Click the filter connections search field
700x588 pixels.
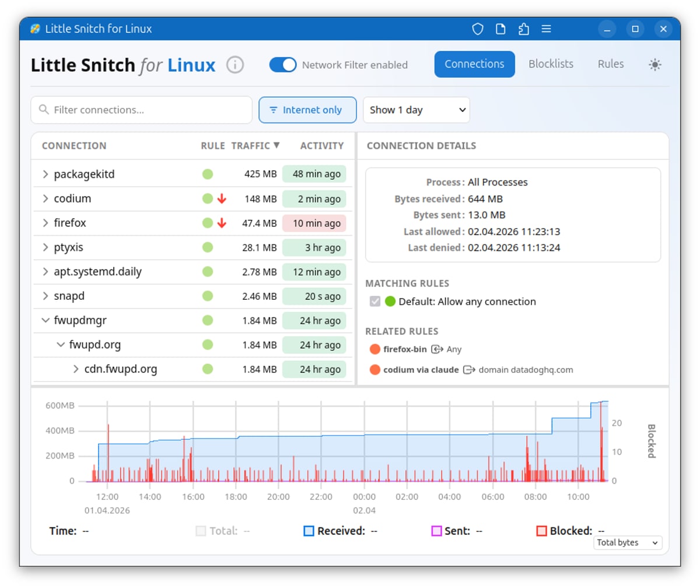click(x=141, y=110)
